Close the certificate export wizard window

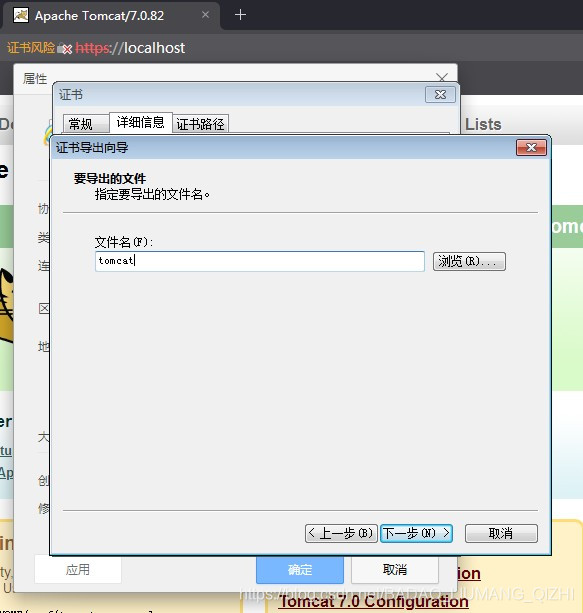531,148
